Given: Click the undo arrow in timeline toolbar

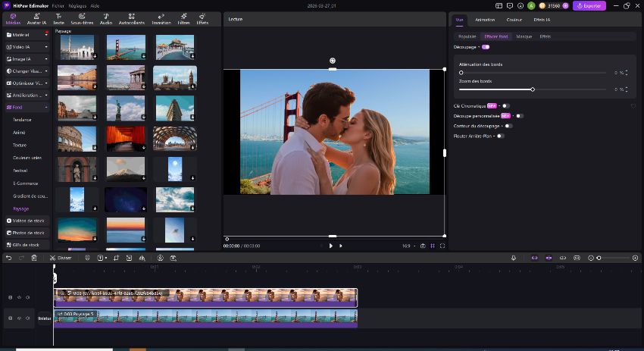Looking at the screenshot, I should tap(8, 258).
